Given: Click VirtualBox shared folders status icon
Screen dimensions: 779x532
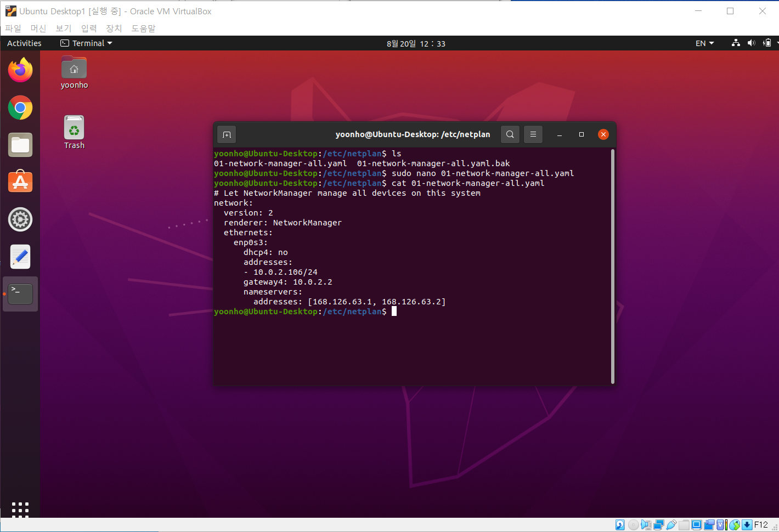Looking at the screenshot, I should coord(684,525).
